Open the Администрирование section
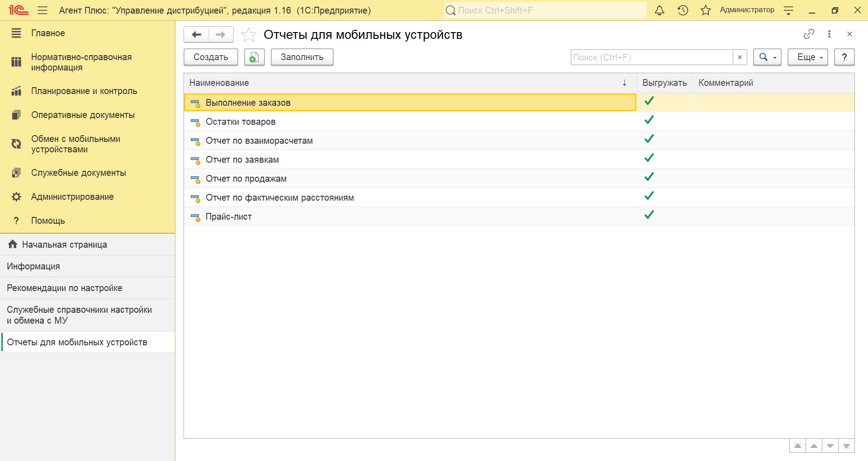The height and width of the screenshot is (461, 868). pos(72,197)
